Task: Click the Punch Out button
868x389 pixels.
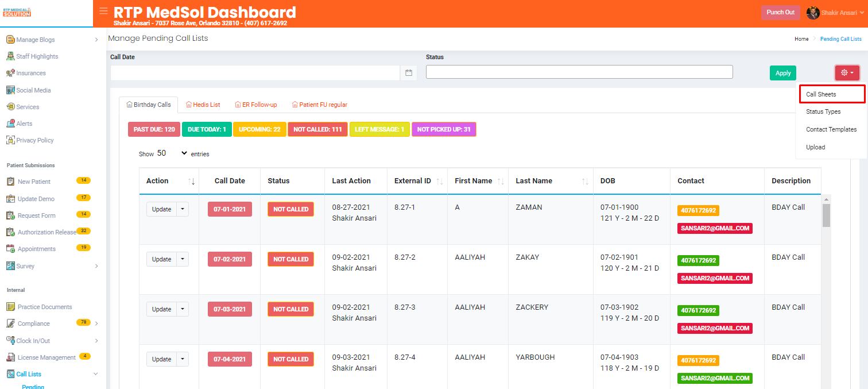Action: [781, 13]
